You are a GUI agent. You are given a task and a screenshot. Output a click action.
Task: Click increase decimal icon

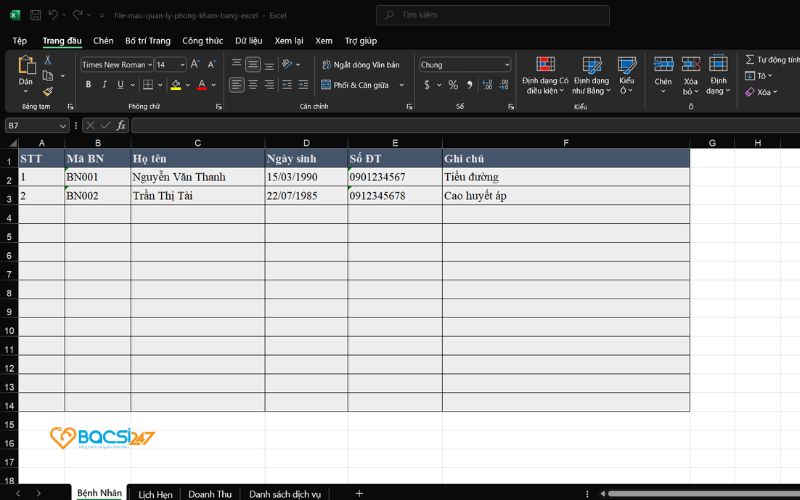point(487,85)
